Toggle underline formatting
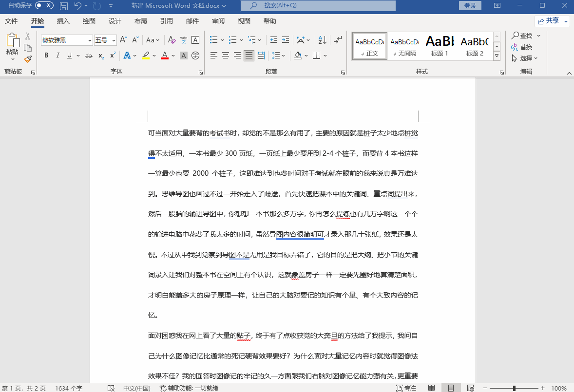The image size is (574, 392). pyautogui.click(x=69, y=56)
